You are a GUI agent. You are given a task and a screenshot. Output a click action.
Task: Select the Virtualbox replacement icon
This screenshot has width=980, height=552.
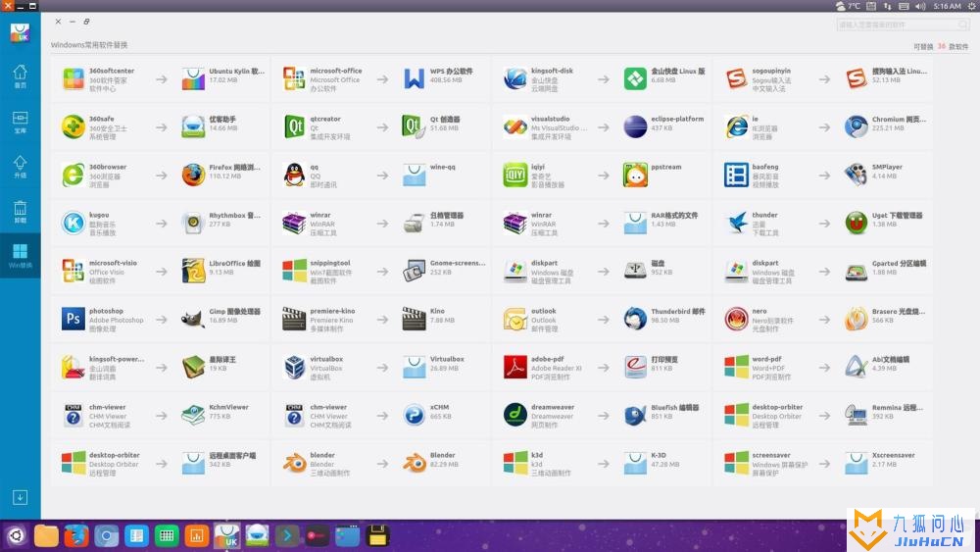coord(414,368)
